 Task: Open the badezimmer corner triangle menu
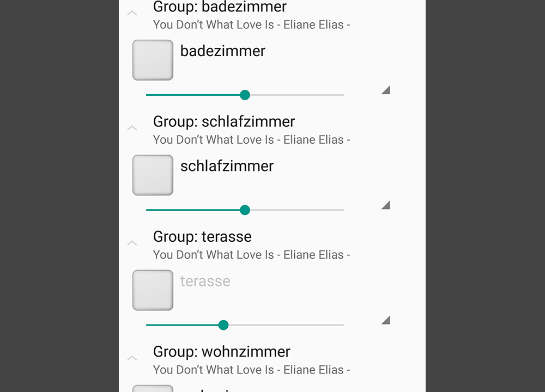386,90
